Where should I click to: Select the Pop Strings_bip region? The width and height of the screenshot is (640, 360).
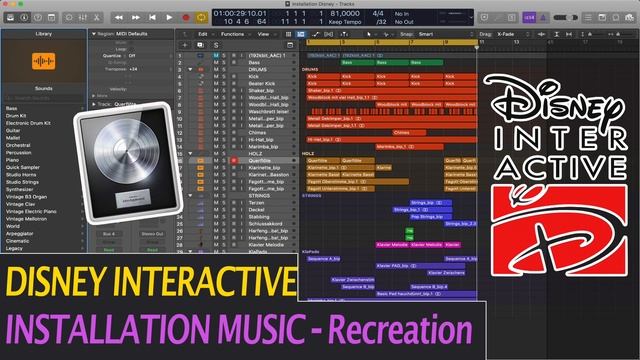tap(431, 217)
